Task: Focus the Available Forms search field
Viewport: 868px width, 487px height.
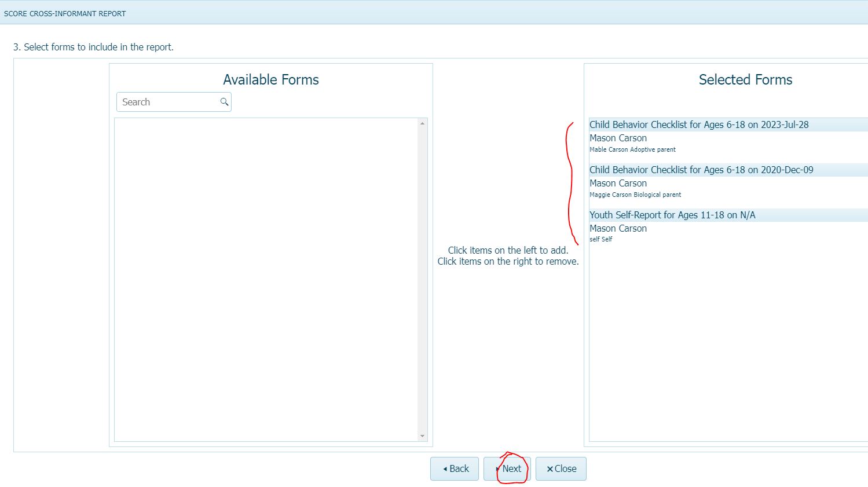Action: 168,102
